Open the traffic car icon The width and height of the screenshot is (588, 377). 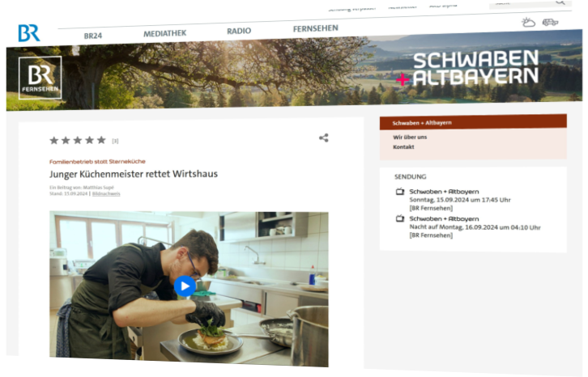tap(550, 23)
